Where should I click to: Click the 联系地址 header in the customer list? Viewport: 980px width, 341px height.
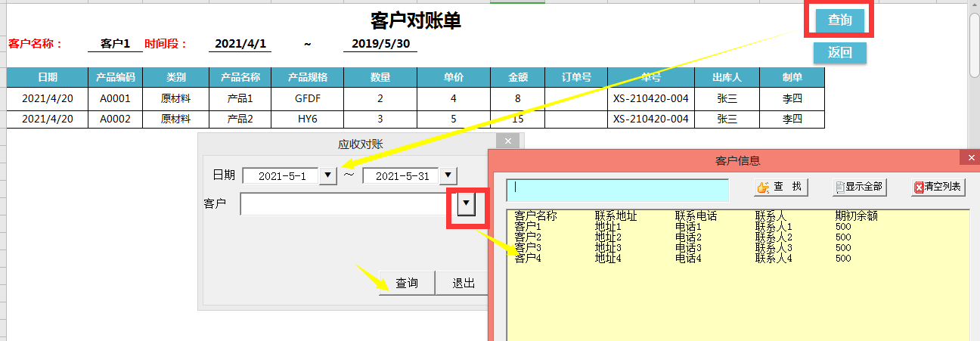616,215
